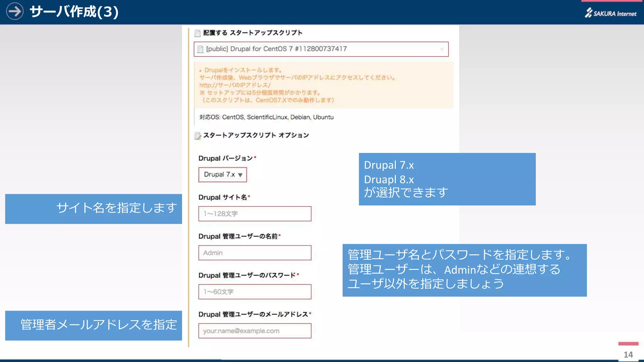Click the script icon inside the startup script dropdown
Viewport: 644px width, 362px height.
pyautogui.click(x=200, y=49)
